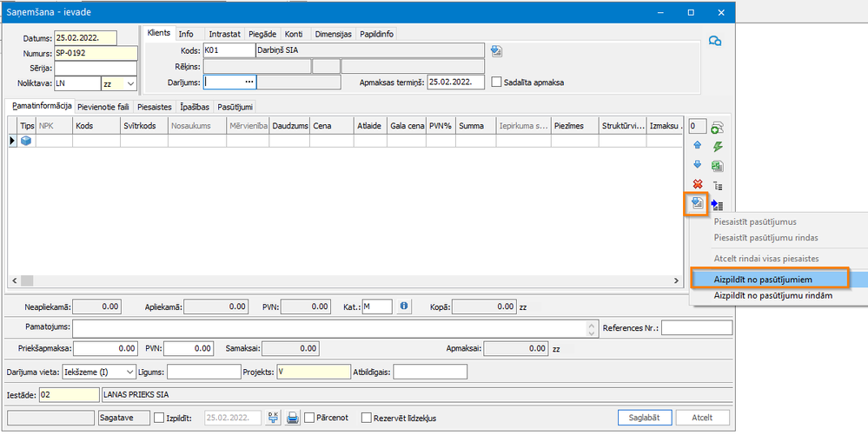Click the move row up arrow
868x435 pixels.
pos(697,146)
